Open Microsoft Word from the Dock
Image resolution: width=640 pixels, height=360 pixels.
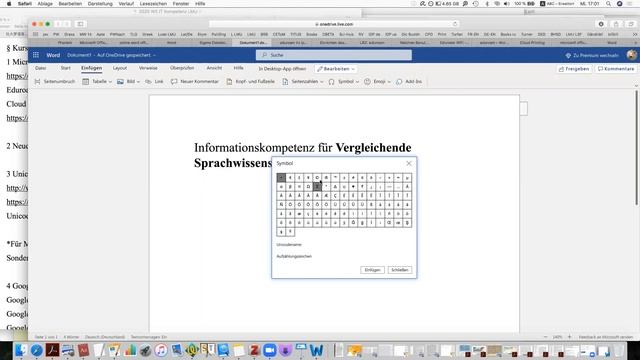pos(316,350)
